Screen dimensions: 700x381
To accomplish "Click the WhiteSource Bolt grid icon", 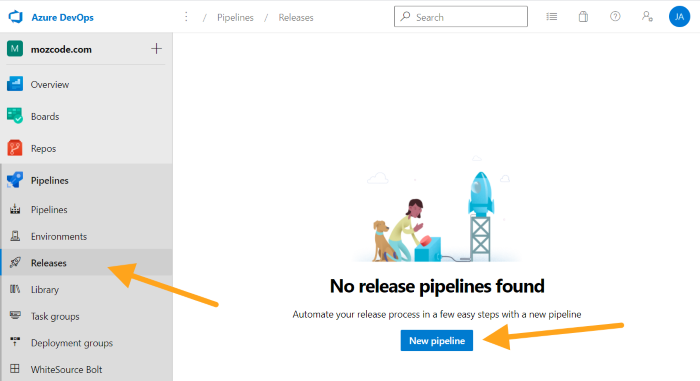I will tap(15, 368).
